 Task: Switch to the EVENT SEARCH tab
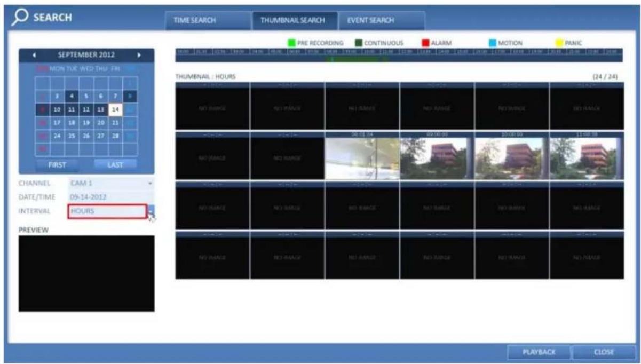click(x=382, y=21)
